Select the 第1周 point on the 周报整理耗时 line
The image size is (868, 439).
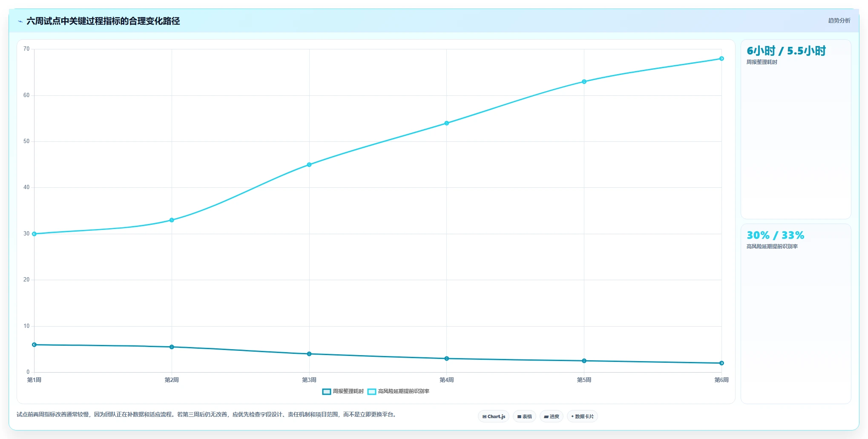[x=34, y=345]
